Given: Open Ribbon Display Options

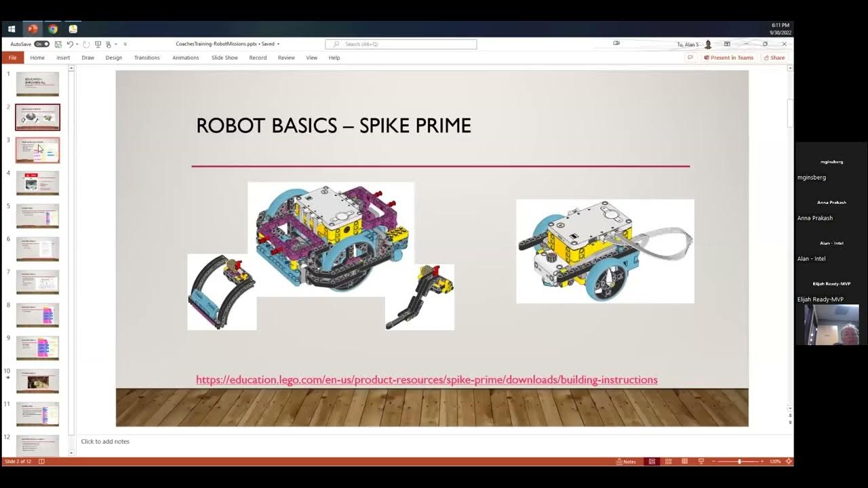Looking at the screenshot, I should (727, 44).
